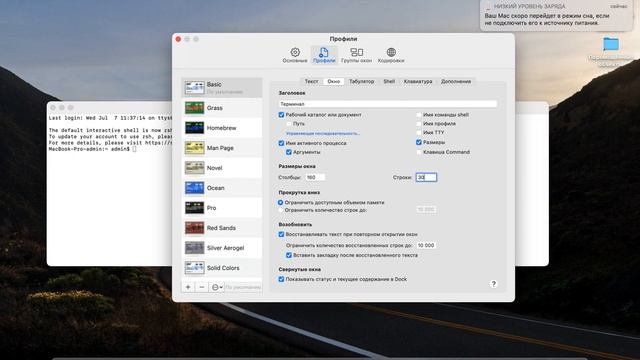Open the profile actions menu
The height and width of the screenshot is (360, 640).
[217, 287]
